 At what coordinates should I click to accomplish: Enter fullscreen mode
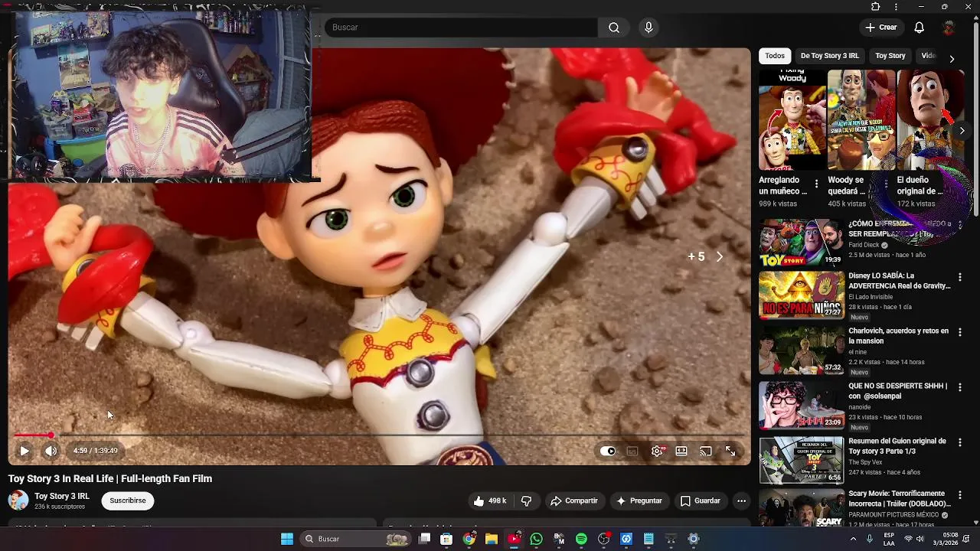(x=730, y=451)
